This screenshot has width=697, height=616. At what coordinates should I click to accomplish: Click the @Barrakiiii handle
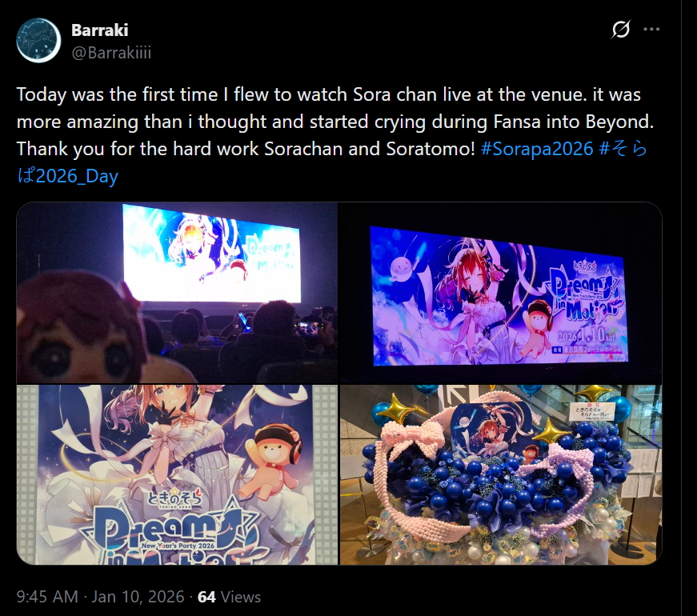click(111, 53)
